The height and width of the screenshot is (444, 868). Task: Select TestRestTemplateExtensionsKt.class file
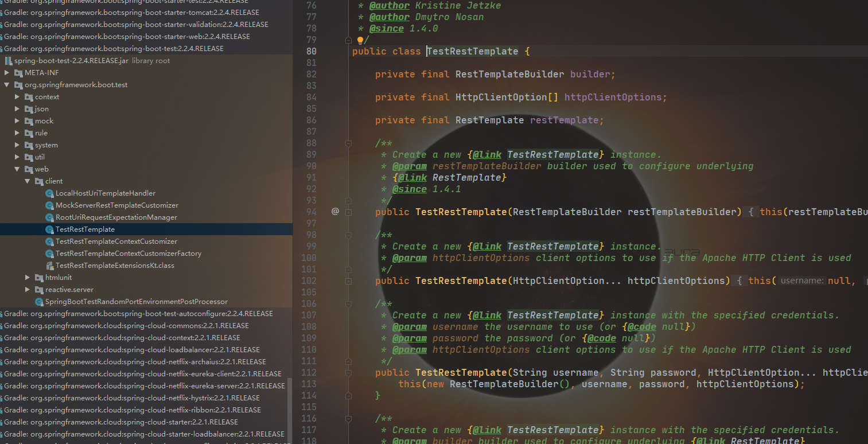115,266
